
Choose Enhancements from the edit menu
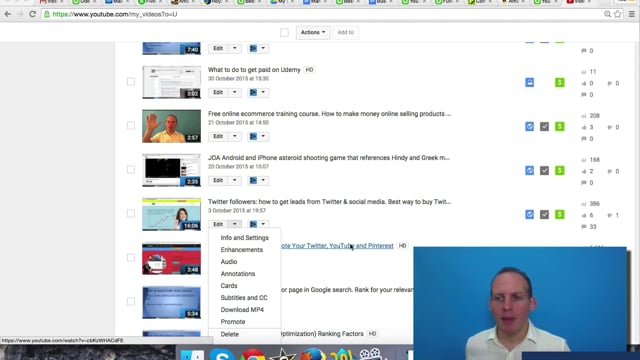(244, 250)
